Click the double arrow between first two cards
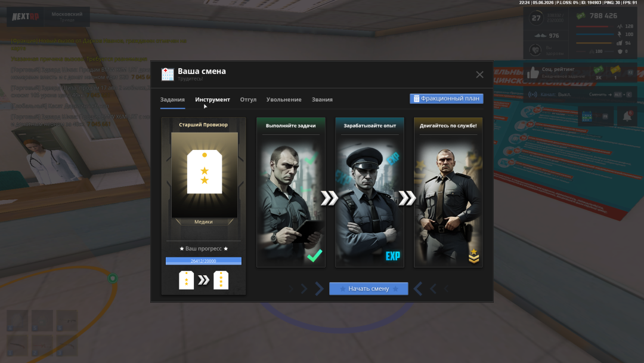The image size is (644, 363). coord(329,198)
